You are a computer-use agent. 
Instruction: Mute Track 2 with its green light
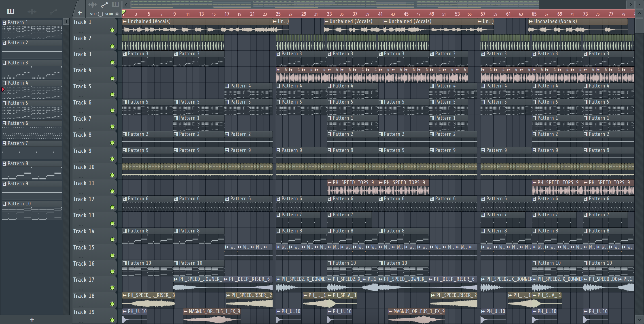point(112,46)
